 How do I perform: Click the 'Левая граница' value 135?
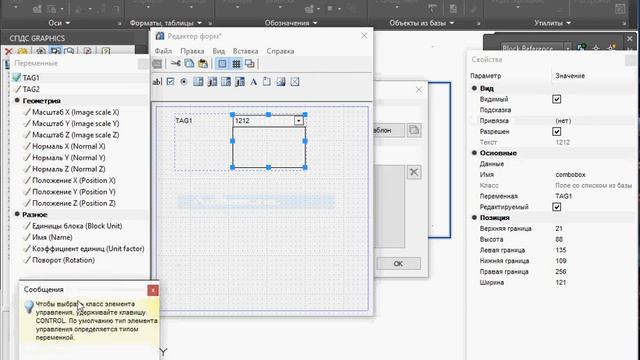click(561, 250)
